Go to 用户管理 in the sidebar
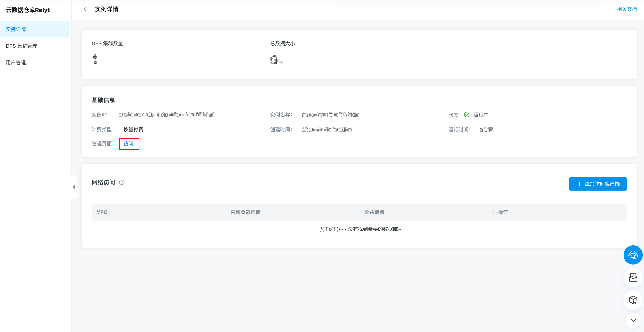644x332 pixels. coord(16,63)
